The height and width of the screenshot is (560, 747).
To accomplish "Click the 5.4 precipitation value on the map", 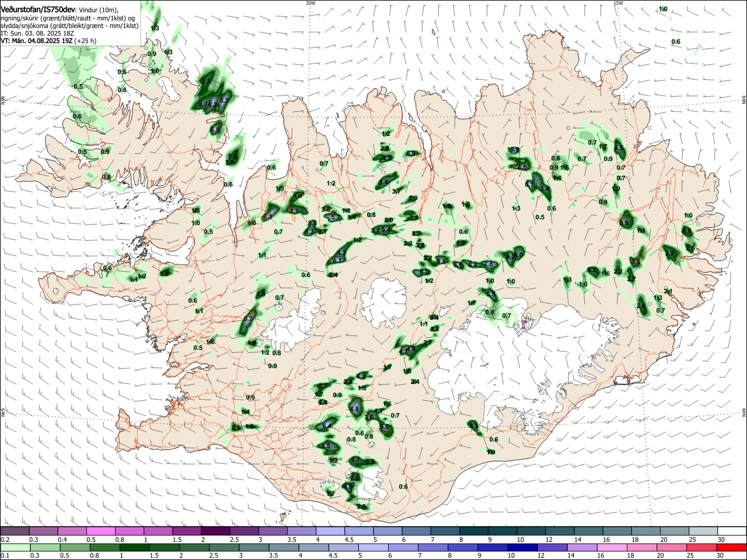I will click(x=386, y=230).
